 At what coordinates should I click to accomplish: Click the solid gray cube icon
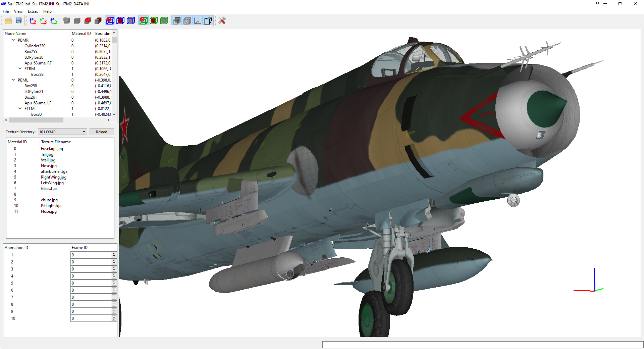point(77,20)
